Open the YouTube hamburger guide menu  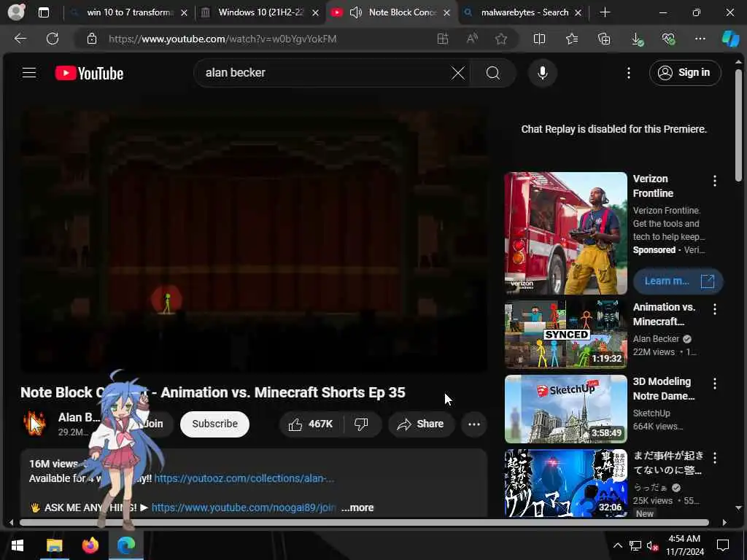click(x=29, y=72)
